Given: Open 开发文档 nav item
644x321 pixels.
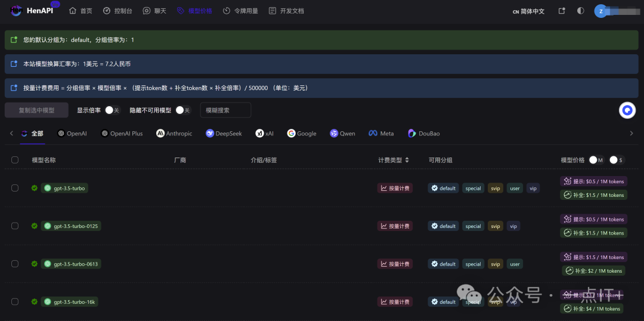Looking at the screenshot, I should (286, 11).
